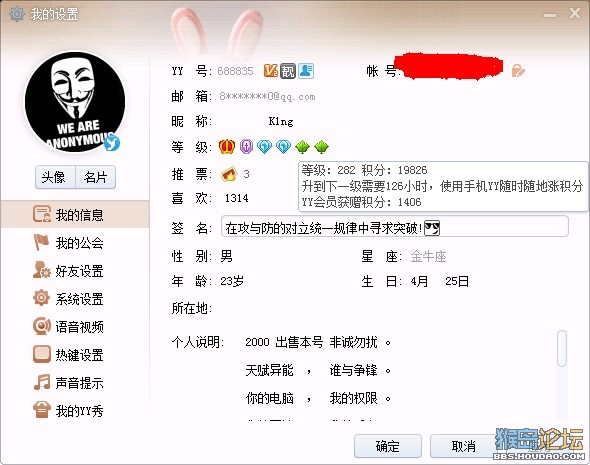Viewport: 590px width, 465px height.
Task: Click the blue bird badge on avatar
Action: (112, 143)
